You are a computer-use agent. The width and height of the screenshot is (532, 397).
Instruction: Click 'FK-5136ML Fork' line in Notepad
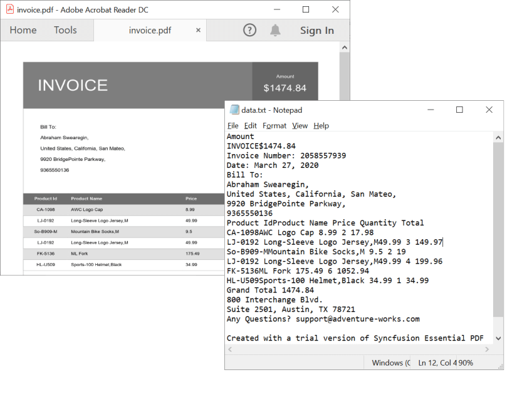coord(298,271)
